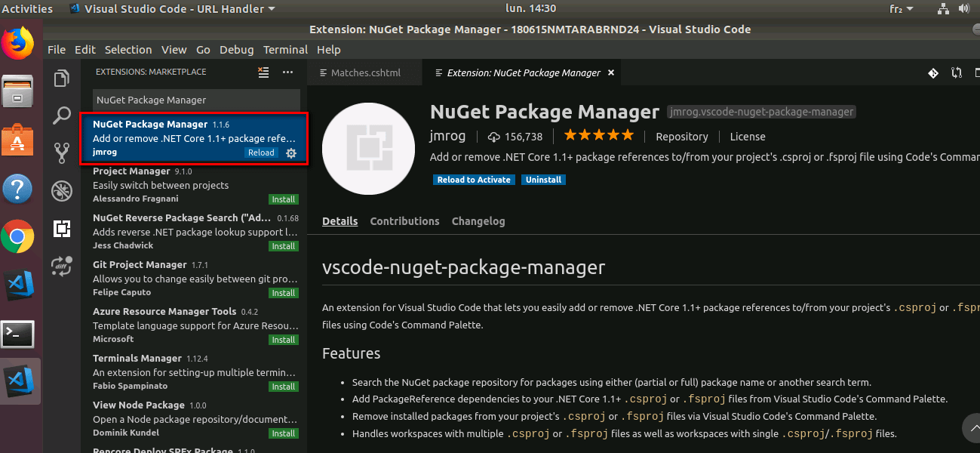Open the Debug menu
Image resolution: width=980 pixels, height=453 pixels.
click(x=237, y=50)
